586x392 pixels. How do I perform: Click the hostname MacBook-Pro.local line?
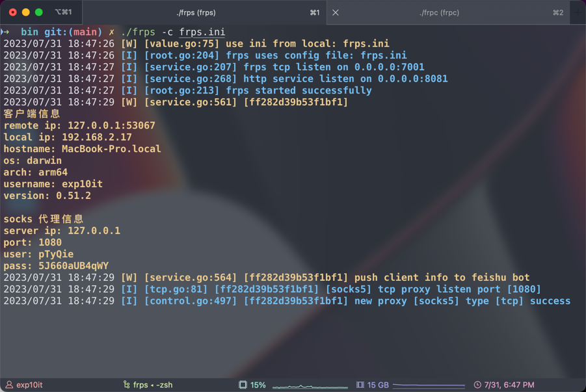tap(82, 149)
